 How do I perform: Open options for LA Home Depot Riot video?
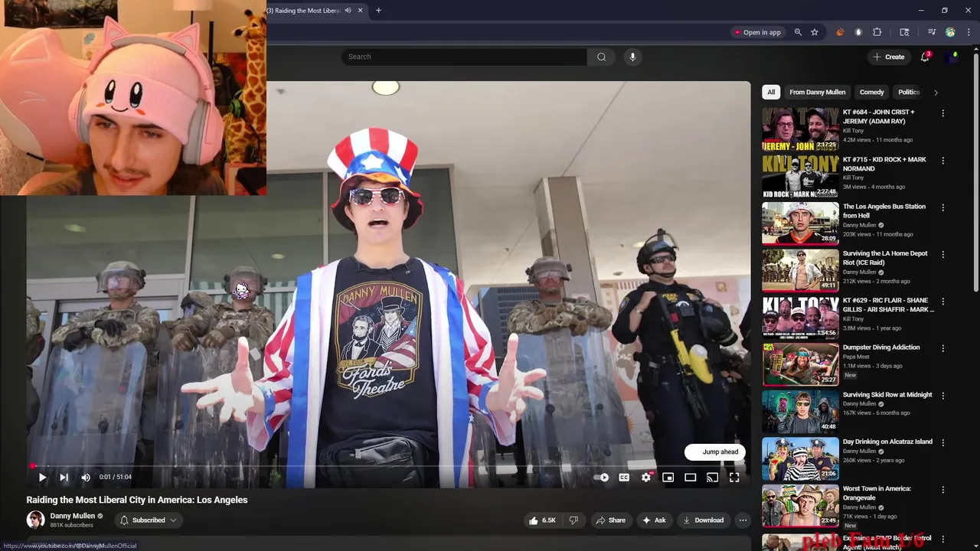click(942, 254)
